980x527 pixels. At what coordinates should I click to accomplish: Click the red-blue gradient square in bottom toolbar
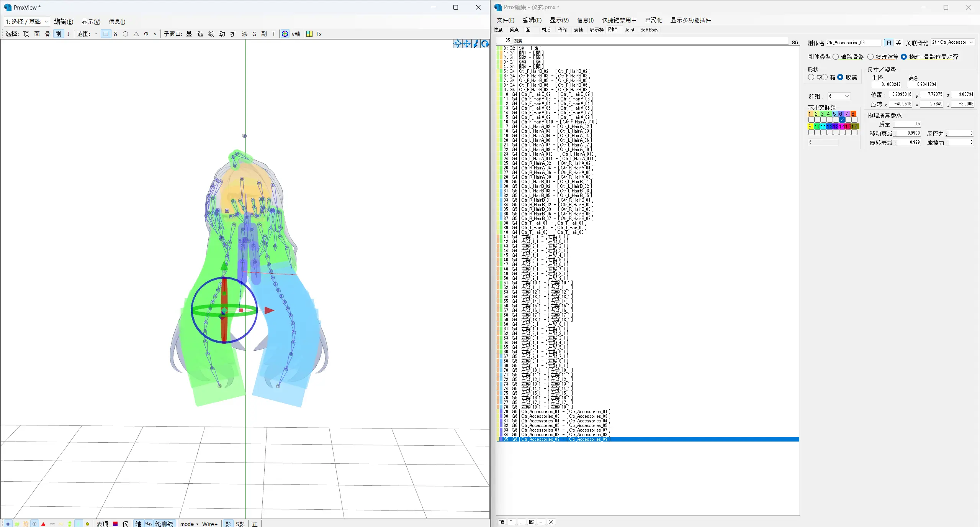click(x=115, y=524)
